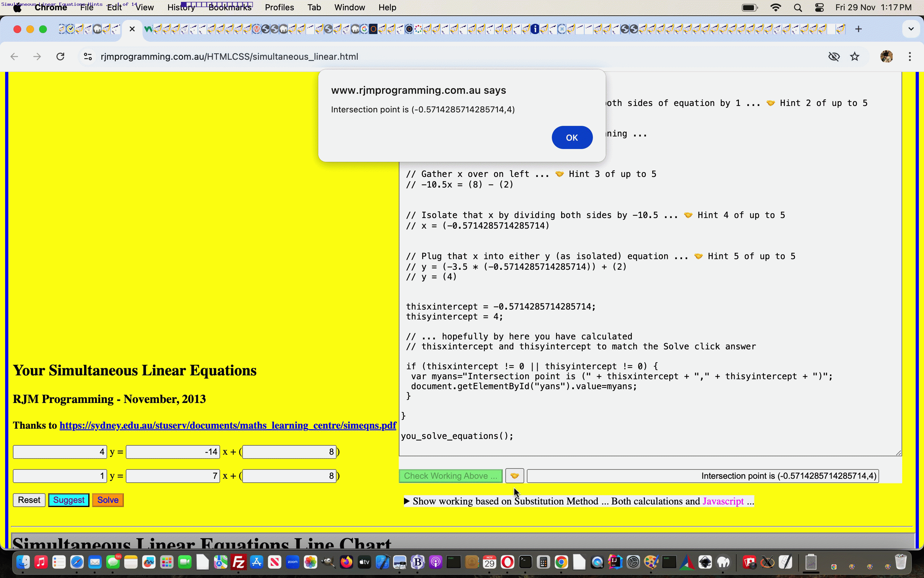Reload the page with refresh icon
Screen dimensions: 924x578
60,57
